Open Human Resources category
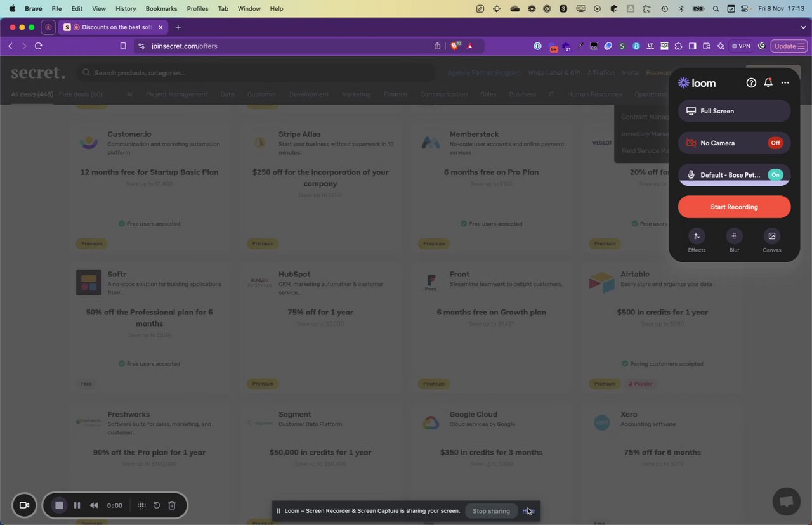Viewport: 812px width, 525px height. click(x=594, y=94)
